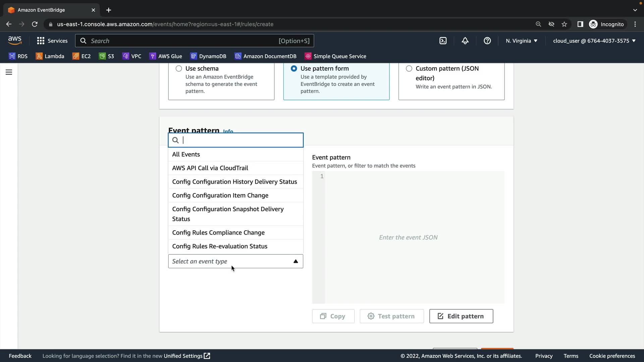Open AWS CloudShell terminal icon

pos(443,41)
